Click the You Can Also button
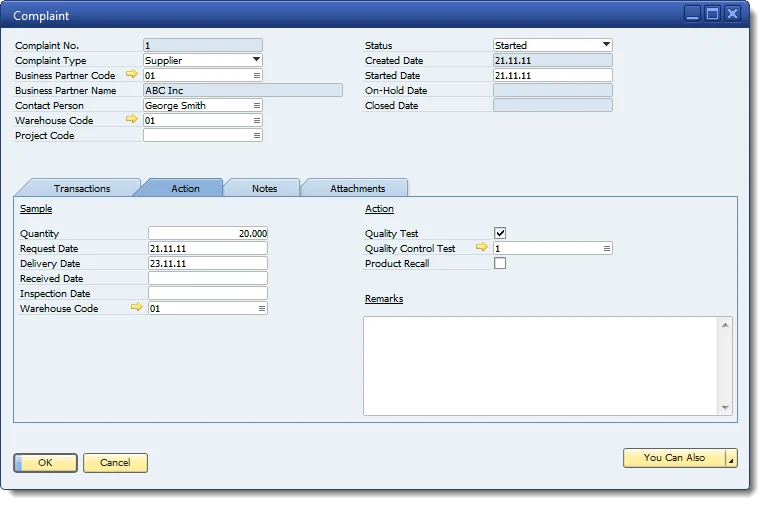765x505 pixels. (x=674, y=458)
